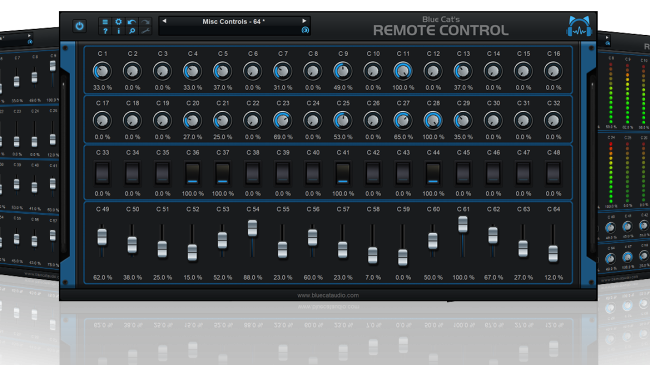Click the '62.0 %' value under C 49

point(102,277)
